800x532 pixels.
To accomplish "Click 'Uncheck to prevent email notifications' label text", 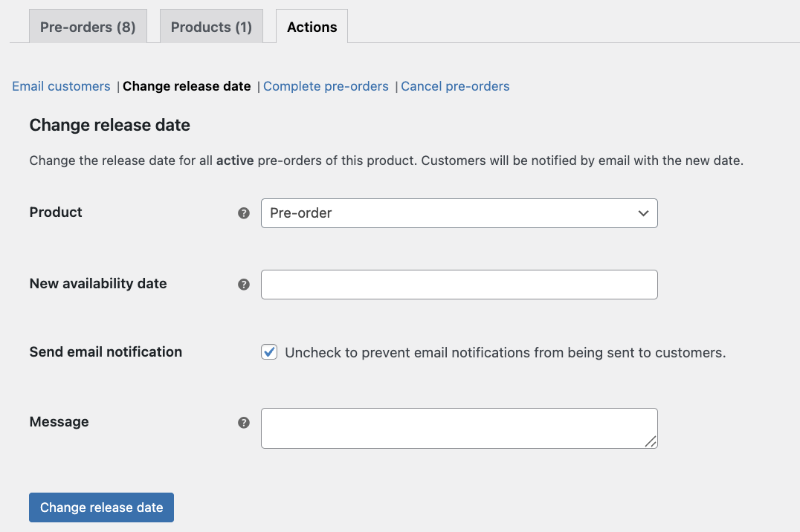I will 505,353.
